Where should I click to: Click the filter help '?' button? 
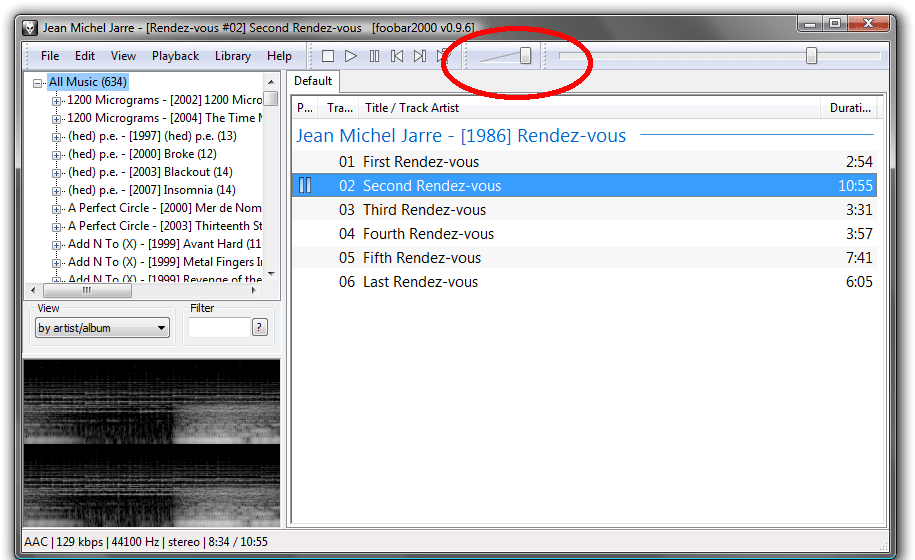(260, 327)
